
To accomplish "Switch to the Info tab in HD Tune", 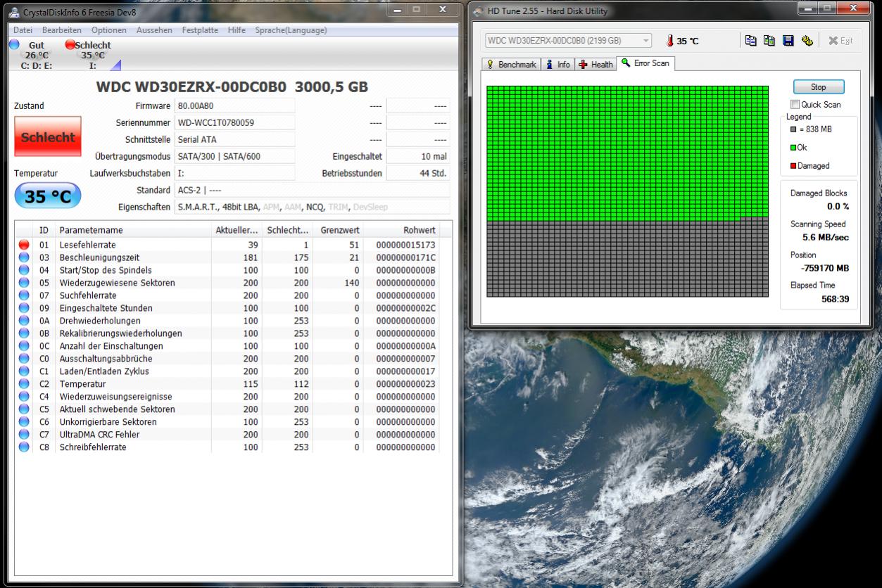I will pyautogui.click(x=557, y=64).
